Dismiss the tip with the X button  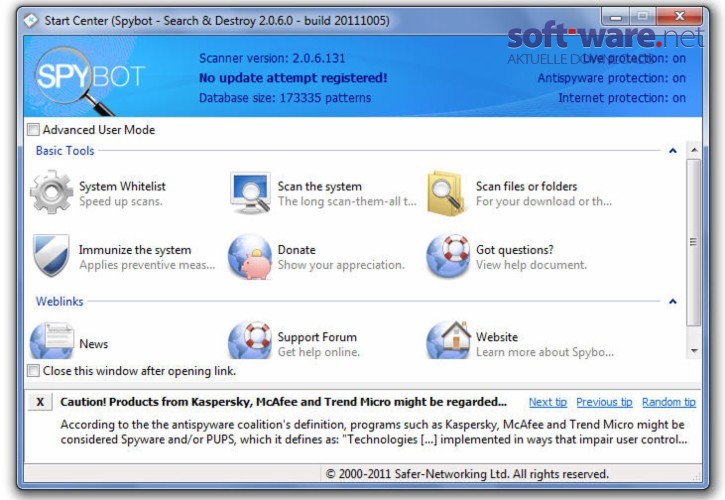[x=40, y=402]
